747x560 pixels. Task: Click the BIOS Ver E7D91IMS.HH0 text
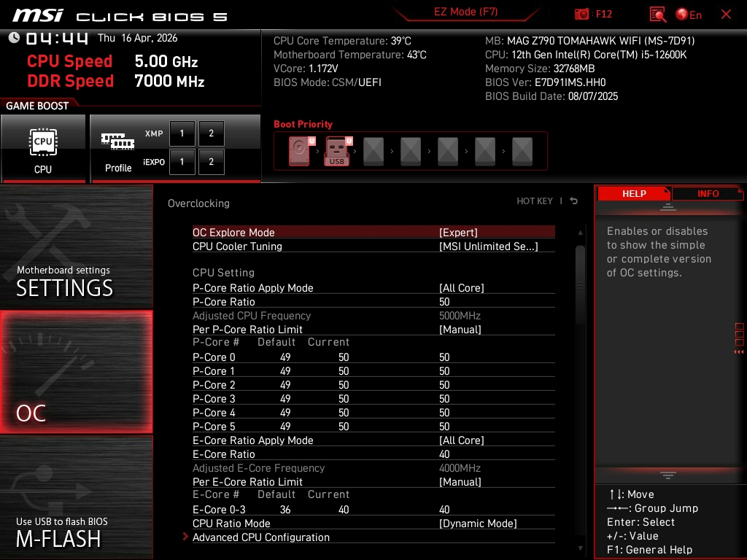(545, 82)
